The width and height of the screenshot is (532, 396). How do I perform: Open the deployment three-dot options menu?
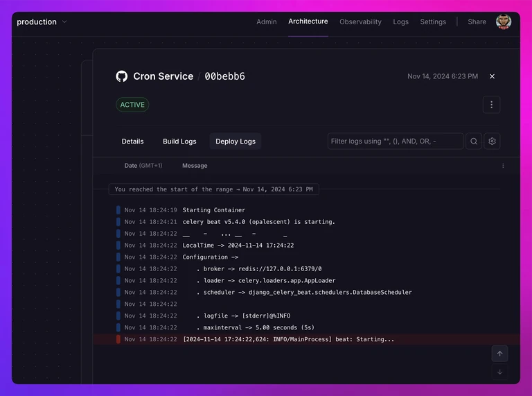(491, 105)
